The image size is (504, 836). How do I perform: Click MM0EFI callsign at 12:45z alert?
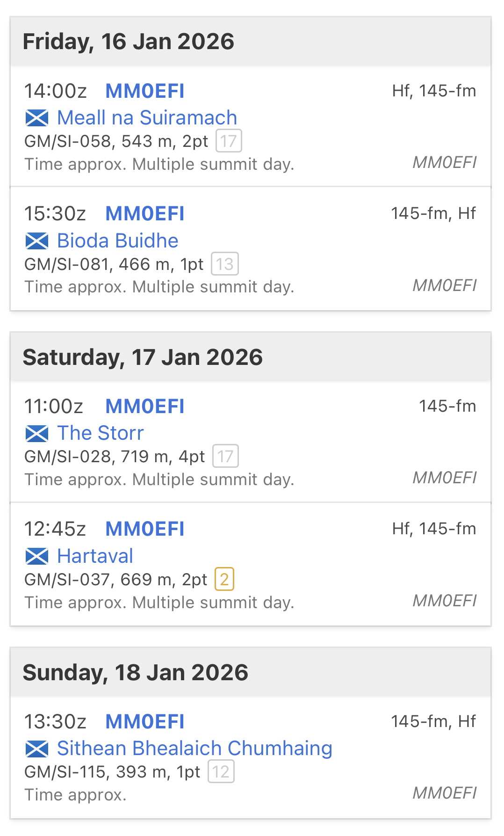145,529
